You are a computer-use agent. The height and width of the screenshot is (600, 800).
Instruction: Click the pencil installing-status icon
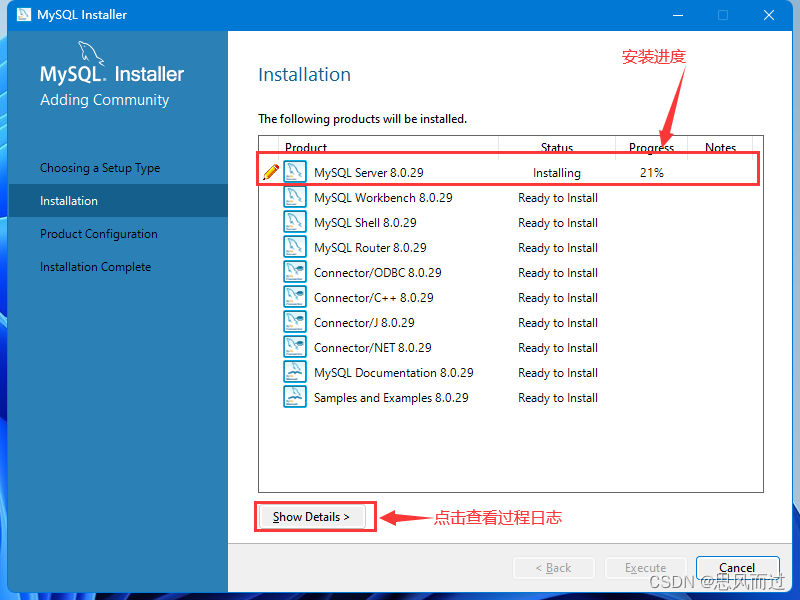point(271,172)
